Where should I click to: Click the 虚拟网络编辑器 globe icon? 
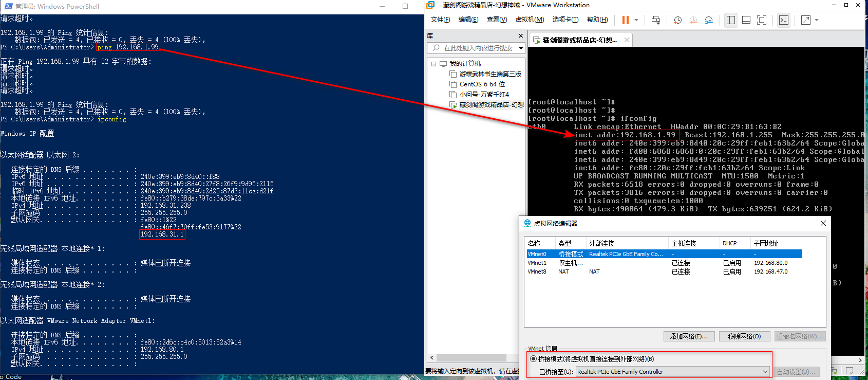(x=527, y=223)
